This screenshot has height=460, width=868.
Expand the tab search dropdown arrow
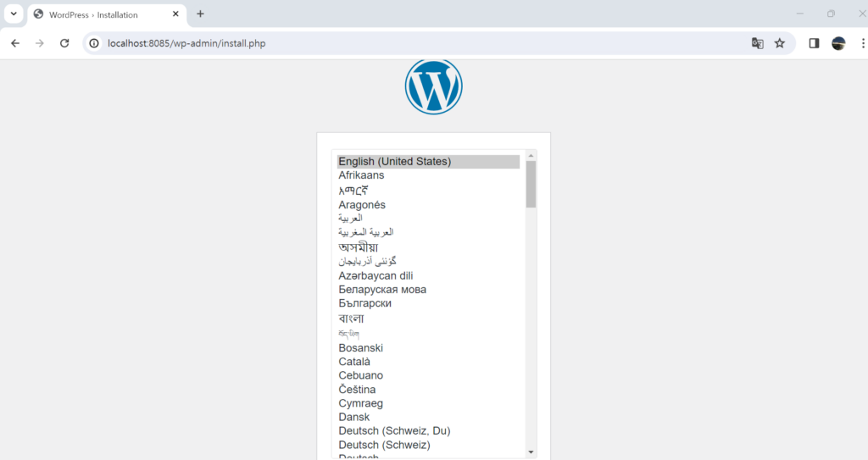pyautogui.click(x=14, y=14)
